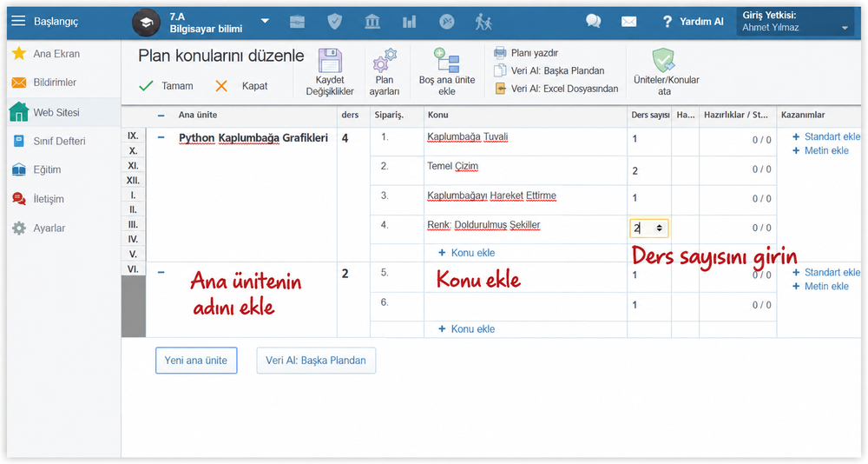The width and height of the screenshot is (868, 464).
Task: Collapse all units via Ana ünite header minus
Action: 161,116
